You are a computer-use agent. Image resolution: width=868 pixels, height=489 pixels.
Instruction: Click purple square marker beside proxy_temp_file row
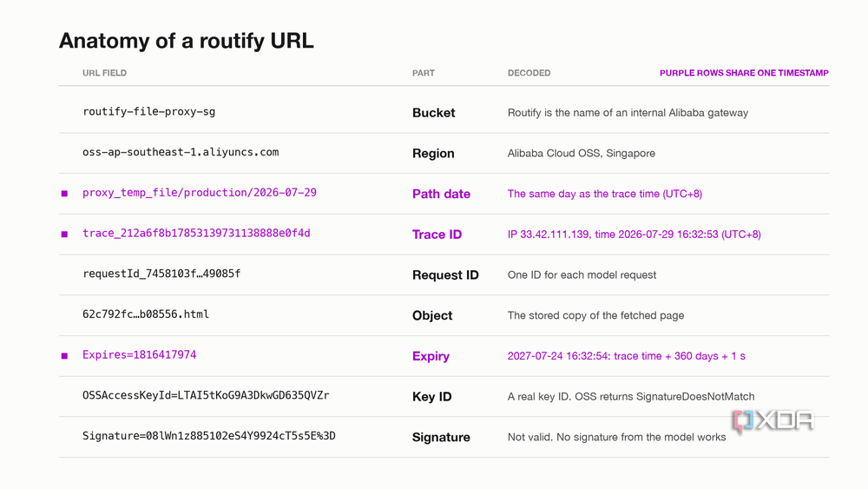(x=65, y=194)
